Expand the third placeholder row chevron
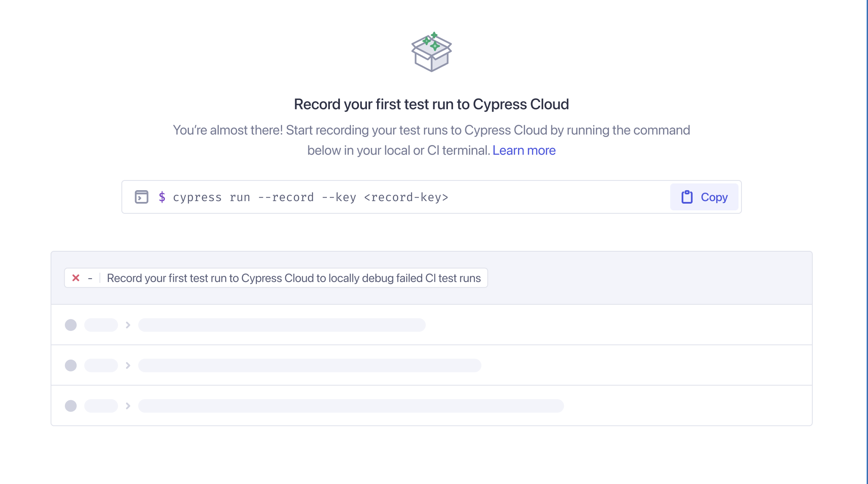The image size is (868, 484). click(x=128, y=406)
